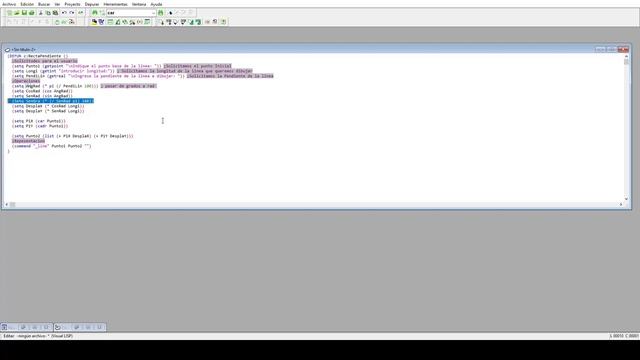The width and height of the screenshot is (640, 360).
Task: Click the Find toolbar string icon after search box
Action: [160, 13]
